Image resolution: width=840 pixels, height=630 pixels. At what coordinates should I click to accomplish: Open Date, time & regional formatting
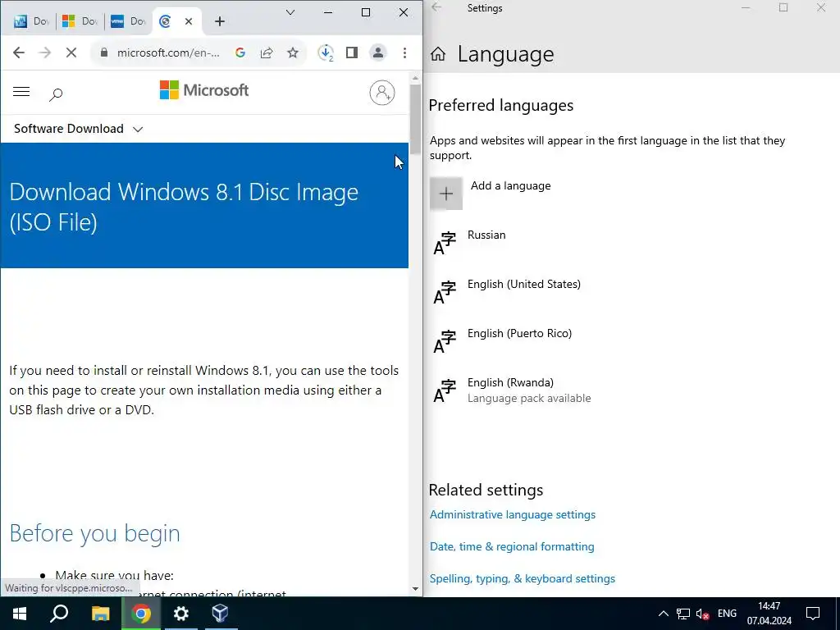click(512, 546)
